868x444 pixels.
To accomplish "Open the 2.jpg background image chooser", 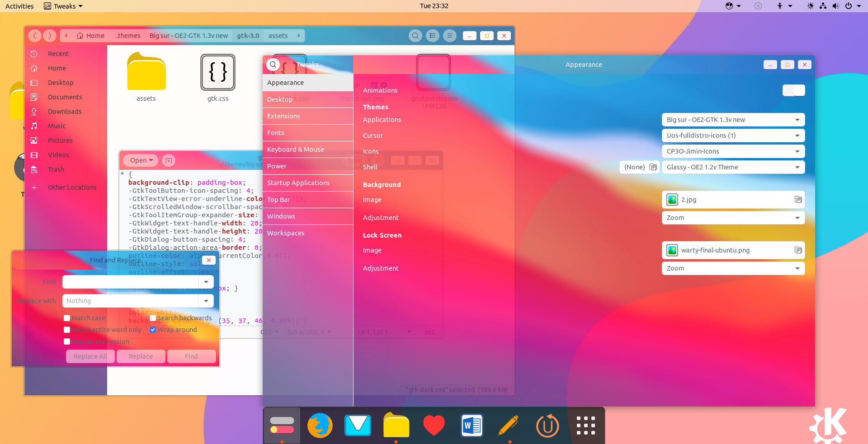I will tap(733, 200).
